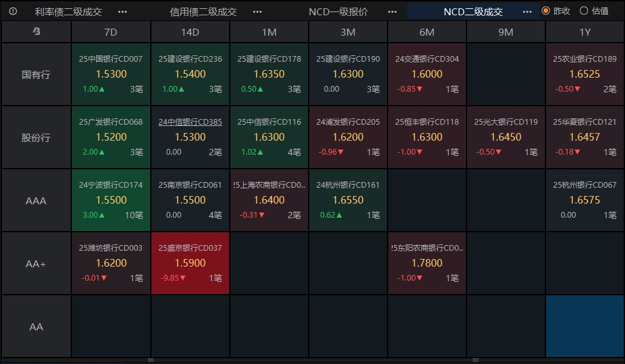Open the 24杭州银行CD161 cell
The width and height of the screenshot is (625, 364).
coord(348,200)
